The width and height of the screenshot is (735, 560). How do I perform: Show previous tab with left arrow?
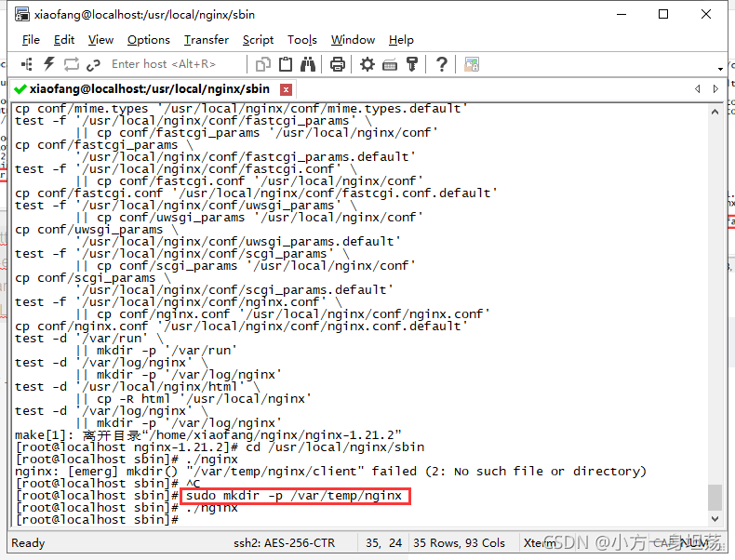(698, 88)
